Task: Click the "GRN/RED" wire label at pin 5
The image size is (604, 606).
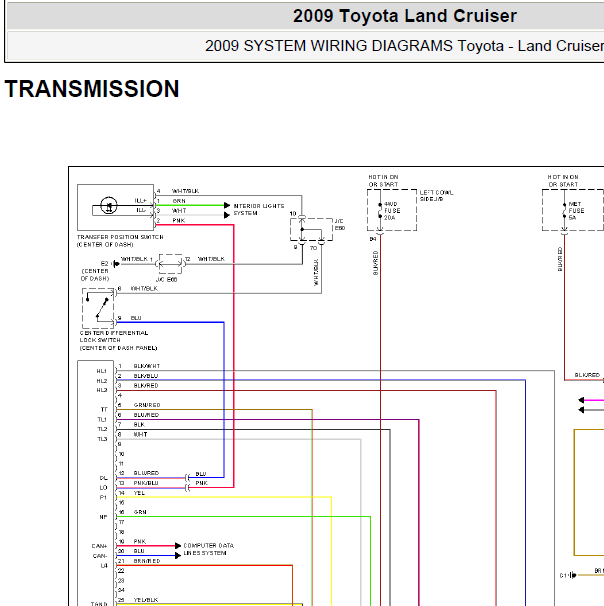Action: (147, 405)
